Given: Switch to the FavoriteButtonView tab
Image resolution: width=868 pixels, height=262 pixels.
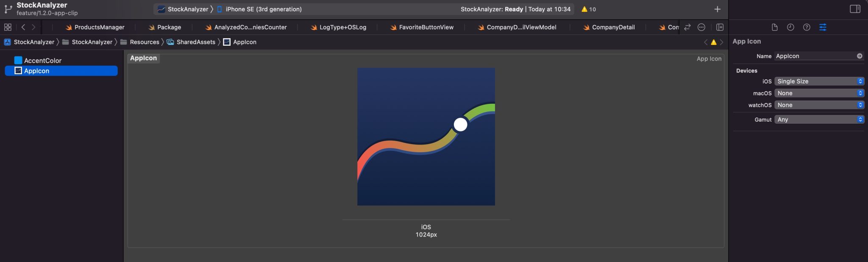Looking at the screenshot, I should [x=422, y=27].
